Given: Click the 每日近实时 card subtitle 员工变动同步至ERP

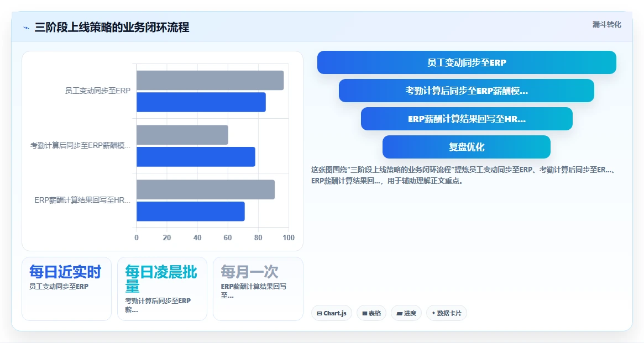Looking at the screenshot, I should coord(59,286).
